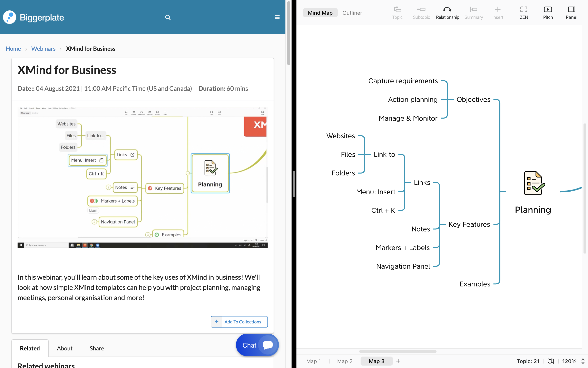Select the Websites topic in XMind
The height and width of the screenshot is (368, 588).
(341, 136)
